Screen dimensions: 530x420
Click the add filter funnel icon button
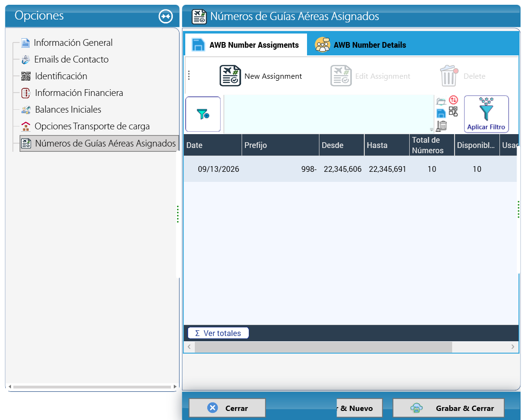coord(203,114)
